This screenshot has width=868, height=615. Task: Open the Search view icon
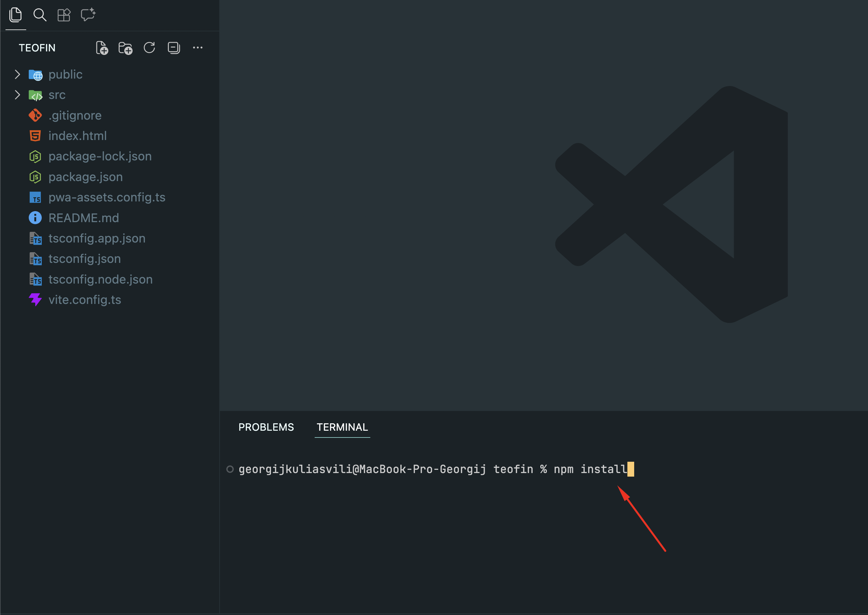40,15
